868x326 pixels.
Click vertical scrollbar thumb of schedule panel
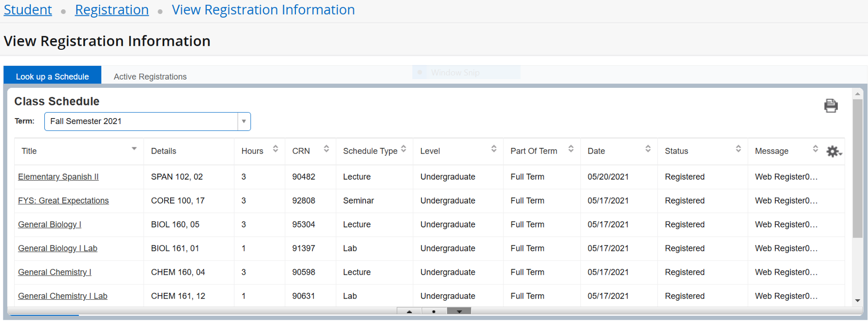click(x=857, y=168)
